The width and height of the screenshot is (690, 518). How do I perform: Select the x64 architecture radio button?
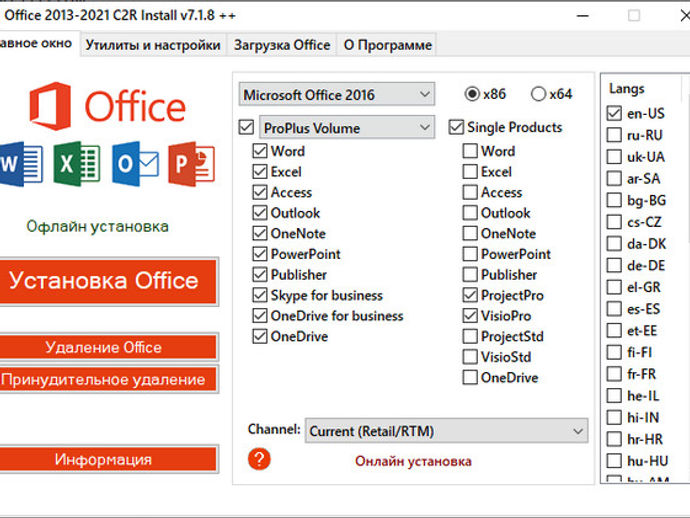pyautogui.click(x=538, y=94)
